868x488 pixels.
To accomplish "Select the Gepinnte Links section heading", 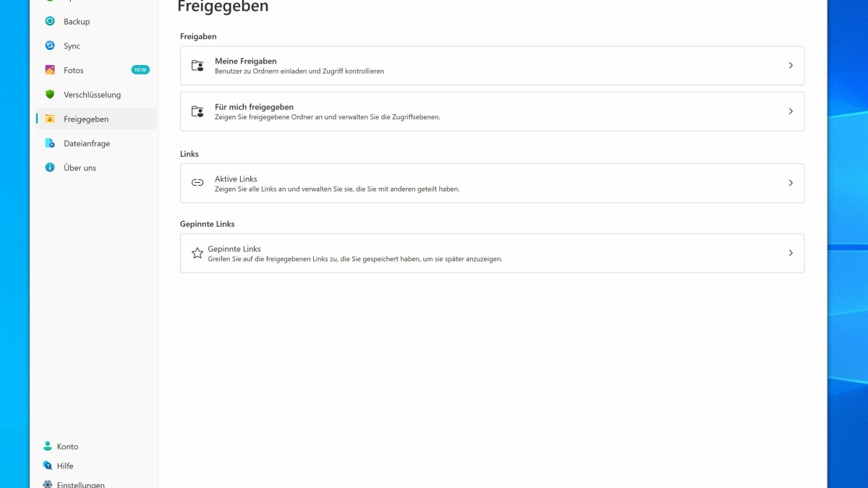I will click(x=208, y=224).
